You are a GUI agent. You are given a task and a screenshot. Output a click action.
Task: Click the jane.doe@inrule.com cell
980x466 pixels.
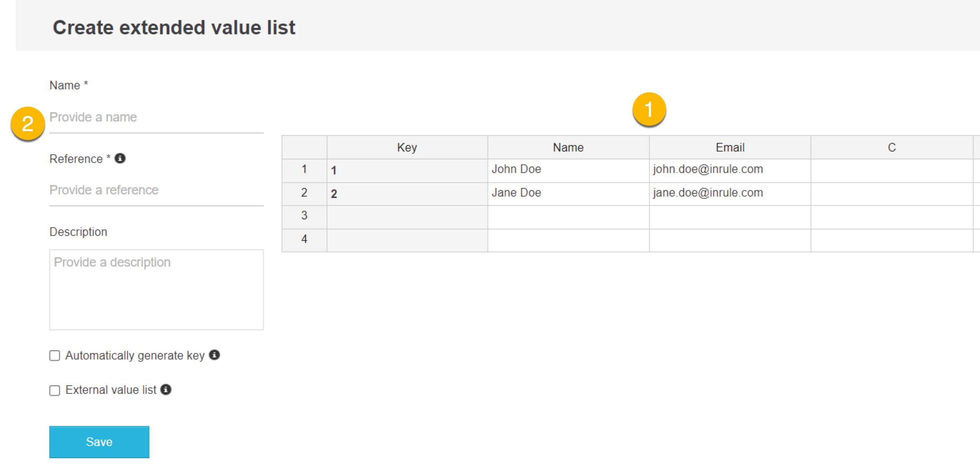730,193
